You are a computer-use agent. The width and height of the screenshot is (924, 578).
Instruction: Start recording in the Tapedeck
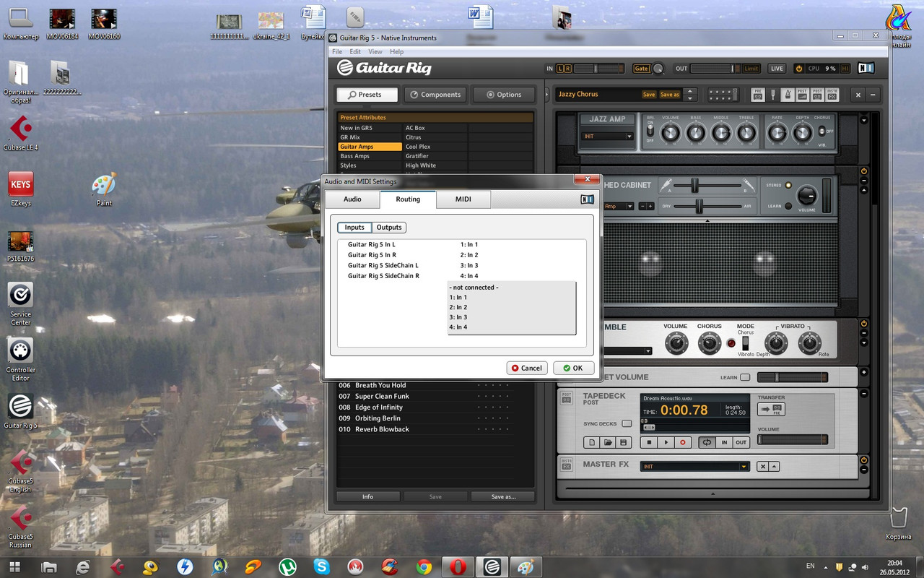tap(683, 442)
